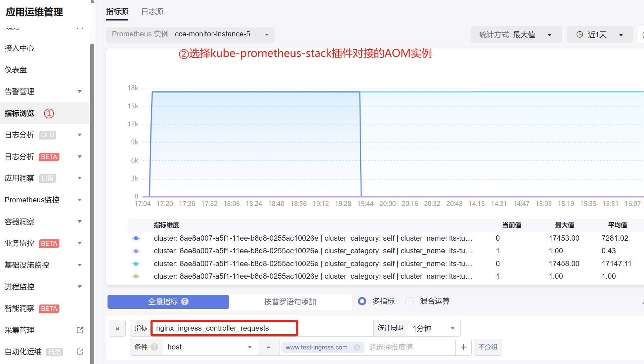Screen dimensions: 644x364
Task: Click the green series legend marker
Action: tap(136, 276)
